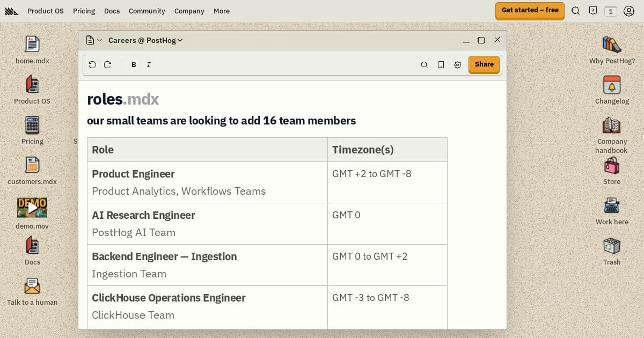Click Get started – free button
Image resolution: width=644 pixels, height=338 pixels.
tap(530, 10)
